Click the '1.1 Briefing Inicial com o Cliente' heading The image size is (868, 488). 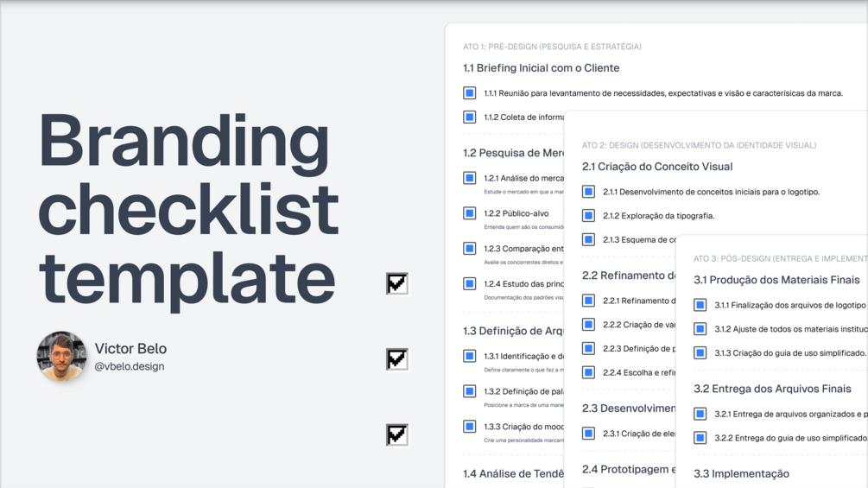coord(541,68)
